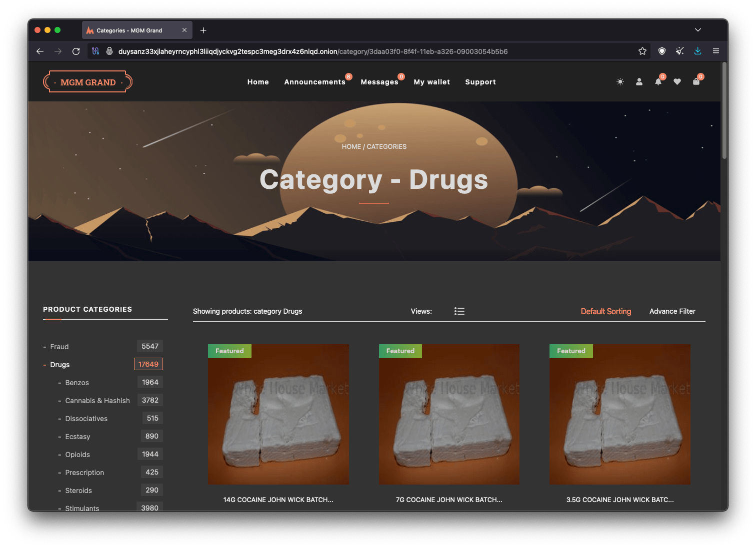The image size is (756, 548).
Task: Open the shopping cart icon
Action: [696, 82]
